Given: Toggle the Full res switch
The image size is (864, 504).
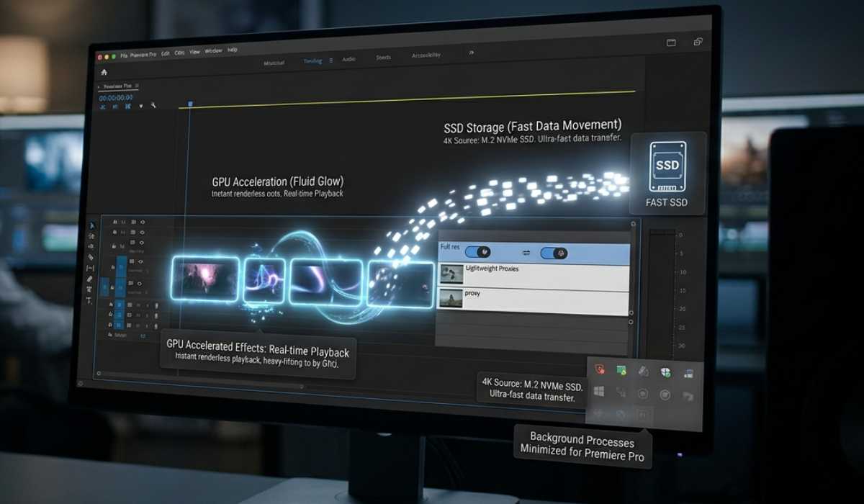Looking at the screenshot, I should tap(477, 252).
